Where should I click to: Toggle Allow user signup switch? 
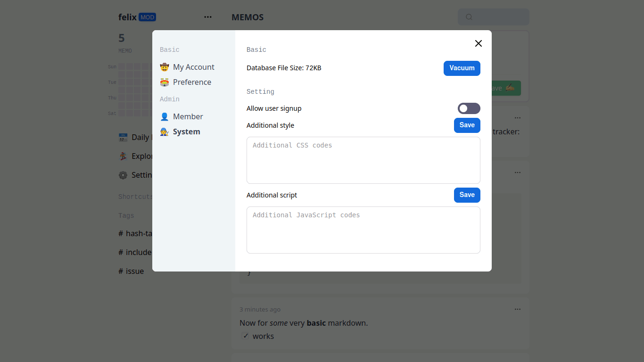469,108
